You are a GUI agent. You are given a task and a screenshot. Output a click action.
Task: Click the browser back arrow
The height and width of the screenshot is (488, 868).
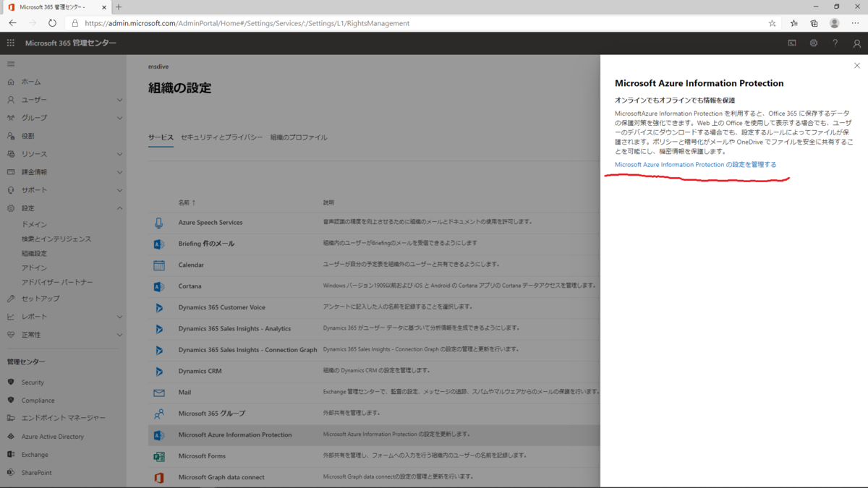point(12,23)
